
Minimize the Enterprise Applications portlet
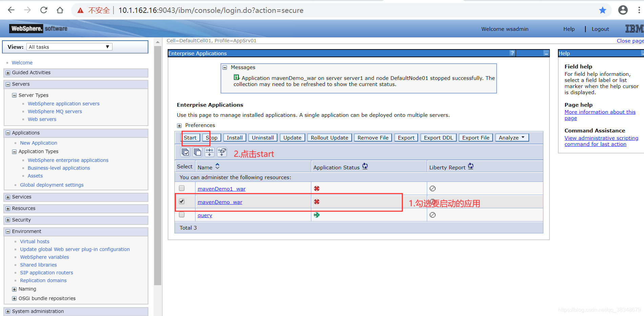coord(546,53)
